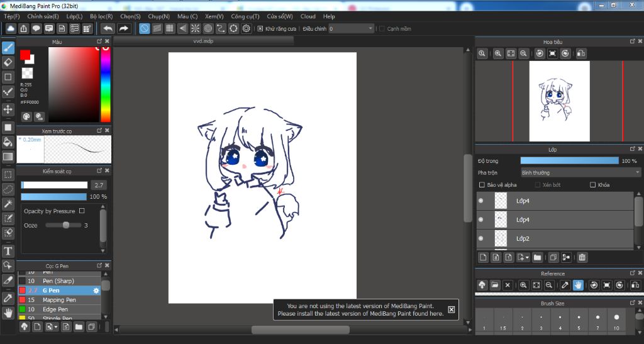Zoom out within the Hoa tiêu navigator

(523, 53)
